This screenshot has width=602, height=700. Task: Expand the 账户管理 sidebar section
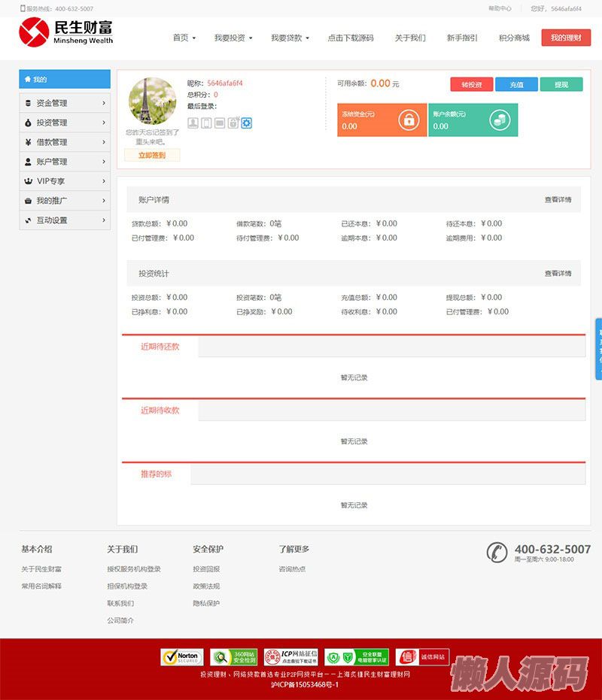click(x=65, y=162)
